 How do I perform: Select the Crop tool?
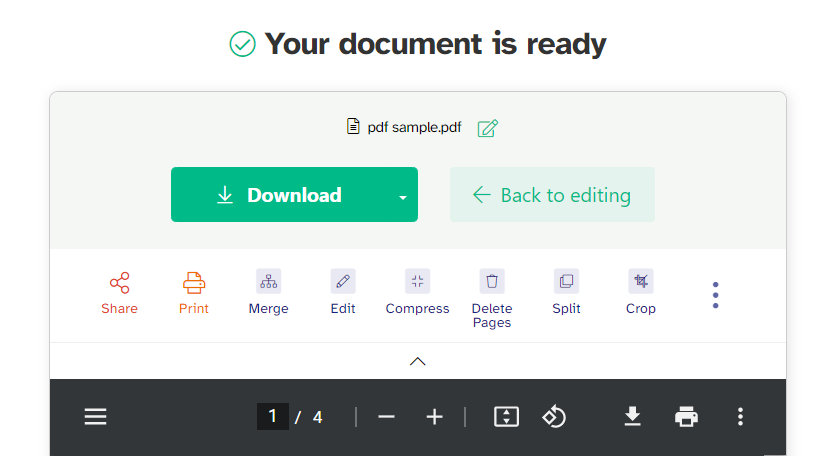pyautogui.click(x=640, y=282)
